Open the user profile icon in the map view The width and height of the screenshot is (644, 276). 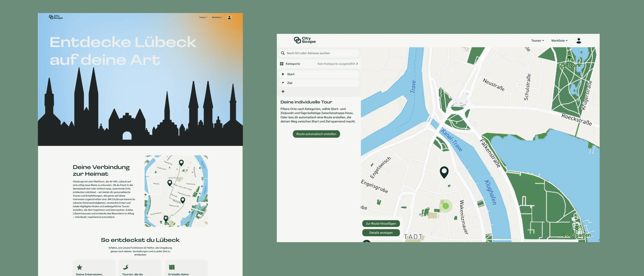point(579,40)
